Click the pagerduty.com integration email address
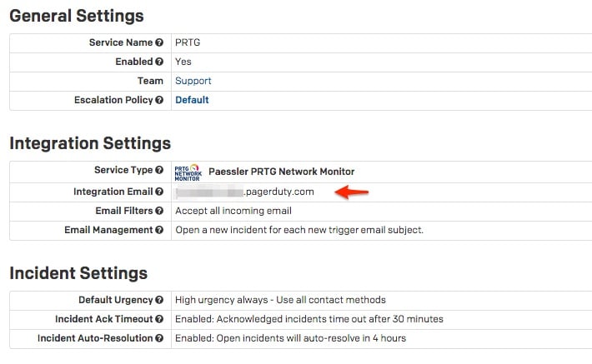 point(244,192)
